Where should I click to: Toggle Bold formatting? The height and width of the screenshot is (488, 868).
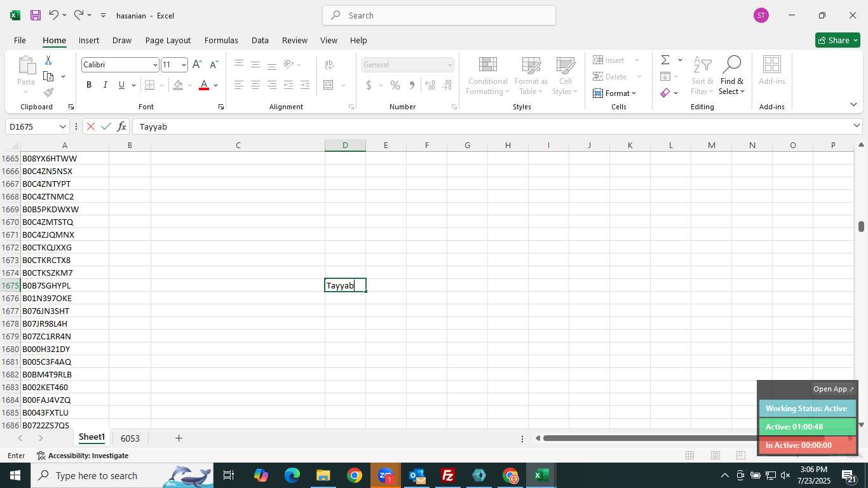click(x=89, y=85)
